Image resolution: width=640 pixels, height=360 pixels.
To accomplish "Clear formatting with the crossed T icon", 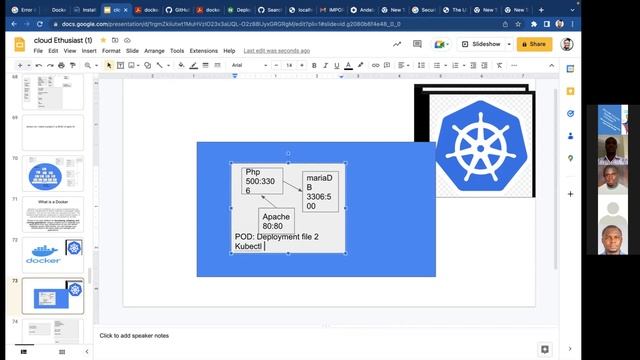I will pos(500,65).
